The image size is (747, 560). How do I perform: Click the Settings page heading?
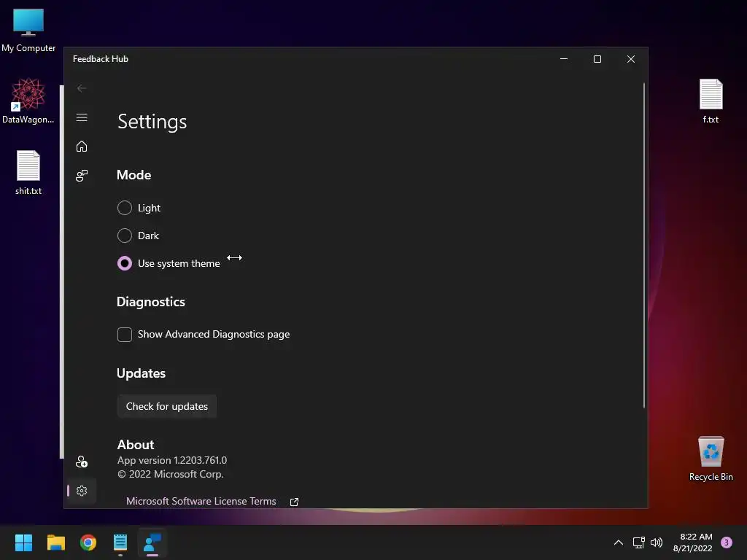coord(152,122)
